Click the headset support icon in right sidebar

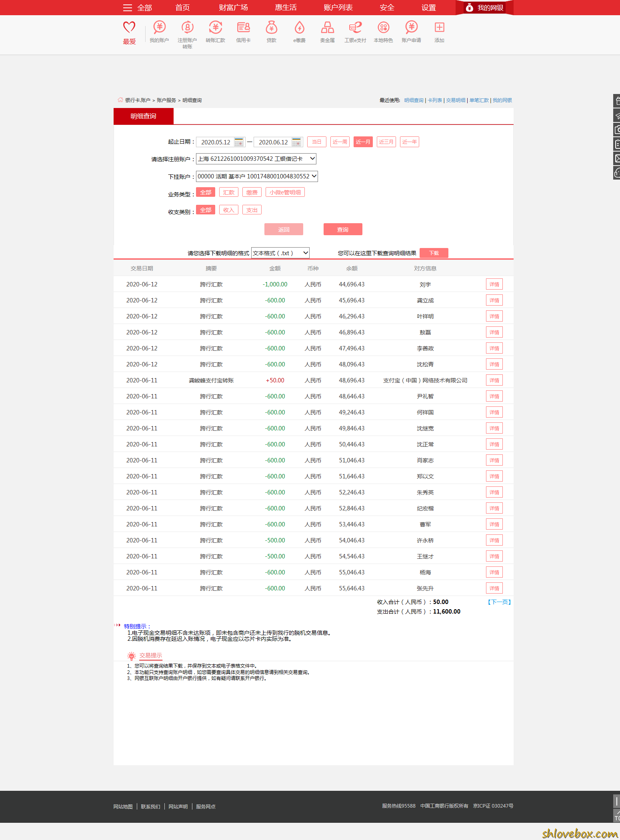click(617, 173)
